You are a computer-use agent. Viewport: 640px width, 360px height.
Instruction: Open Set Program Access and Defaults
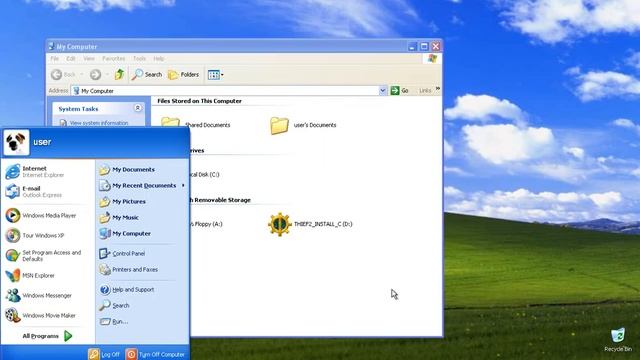pos(43,256)
